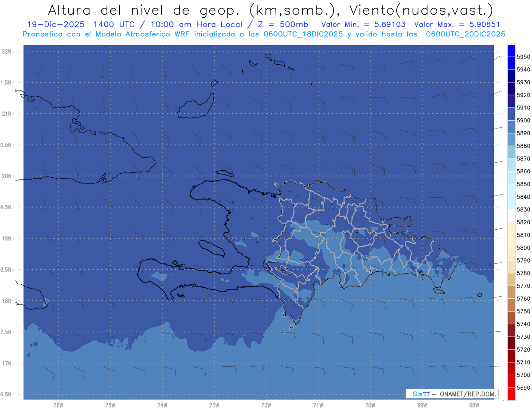532x411 pixels.
Task: Click the "5830" color scale label
Action: pyautogui.click(x=523, y=209)
